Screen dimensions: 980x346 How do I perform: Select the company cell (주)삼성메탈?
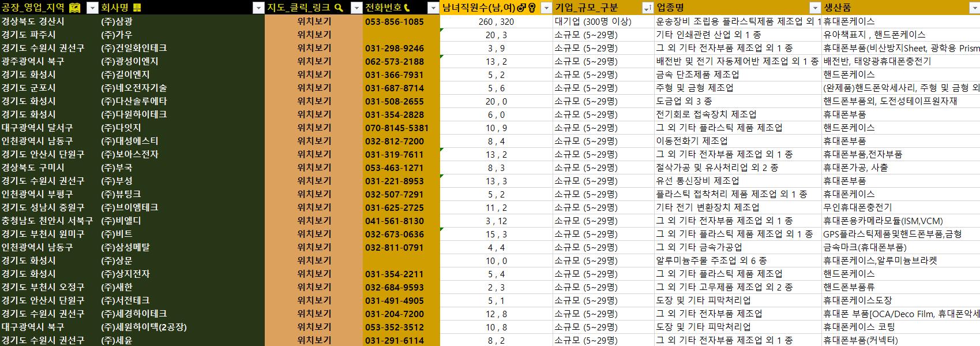point(125,247)
